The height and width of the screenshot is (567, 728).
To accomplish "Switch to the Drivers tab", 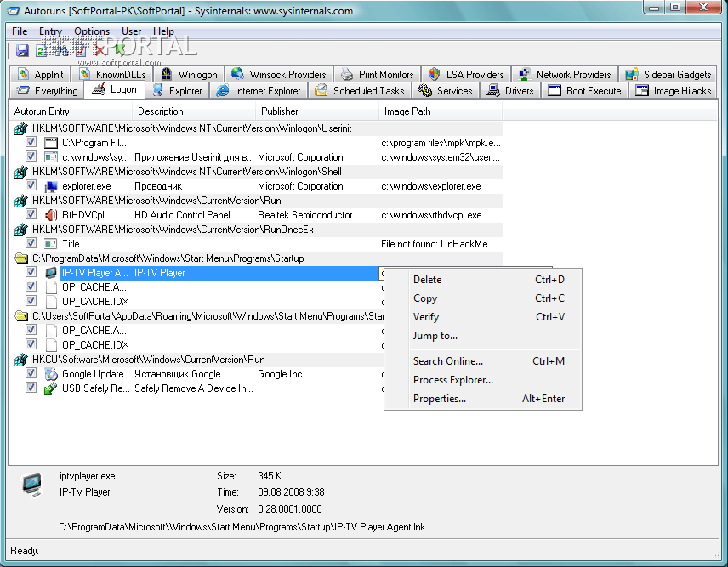I will pyautogui.click(x=510, y=90).
